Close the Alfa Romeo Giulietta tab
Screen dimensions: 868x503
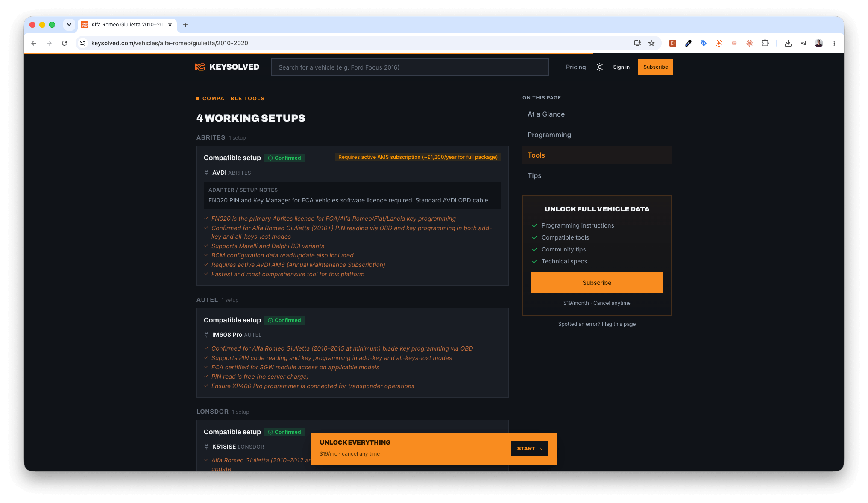point(170,25)
